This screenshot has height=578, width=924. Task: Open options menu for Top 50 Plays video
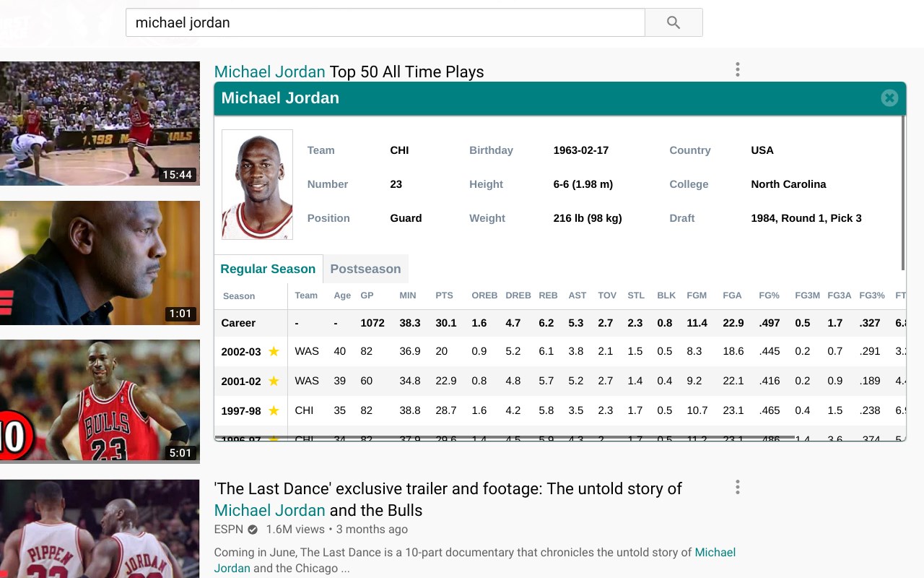pyautogui.click(x=737, y=69)
